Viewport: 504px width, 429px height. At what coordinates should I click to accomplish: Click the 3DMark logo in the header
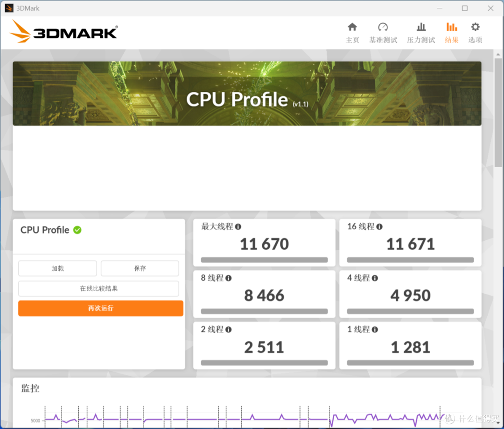63,32
